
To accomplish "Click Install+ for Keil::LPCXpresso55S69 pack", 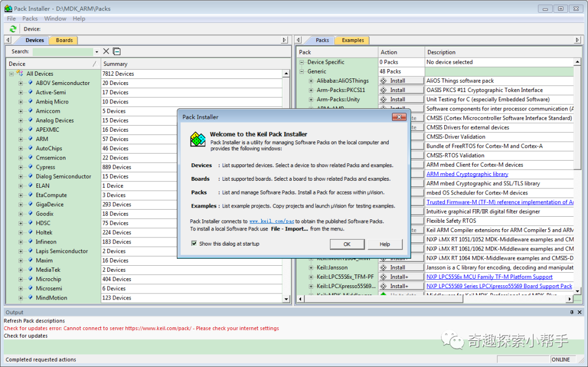I will pyautogui.click(x=401, y=286).
